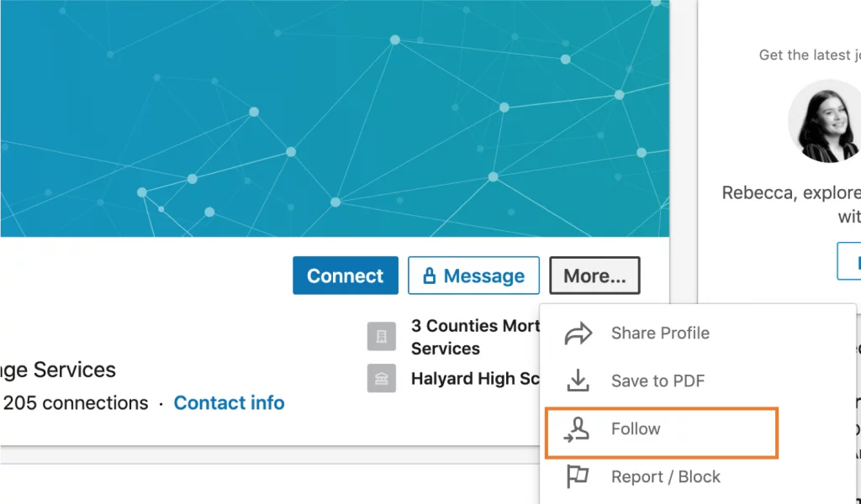Click the Follow person icon
The height and width of the screenshot is (504, 861).
click(578, 429)
